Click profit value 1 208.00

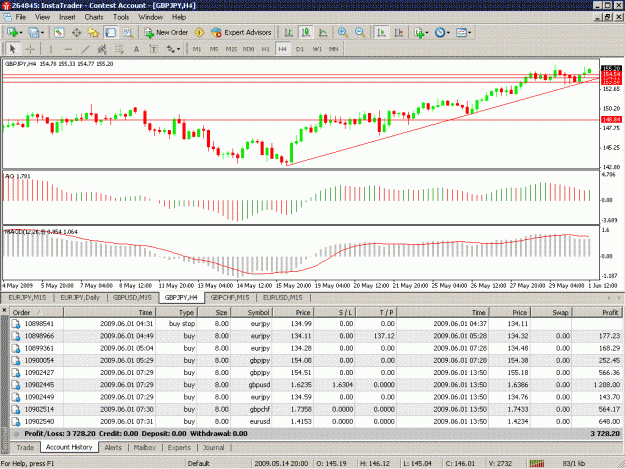[x=606, y=385]
